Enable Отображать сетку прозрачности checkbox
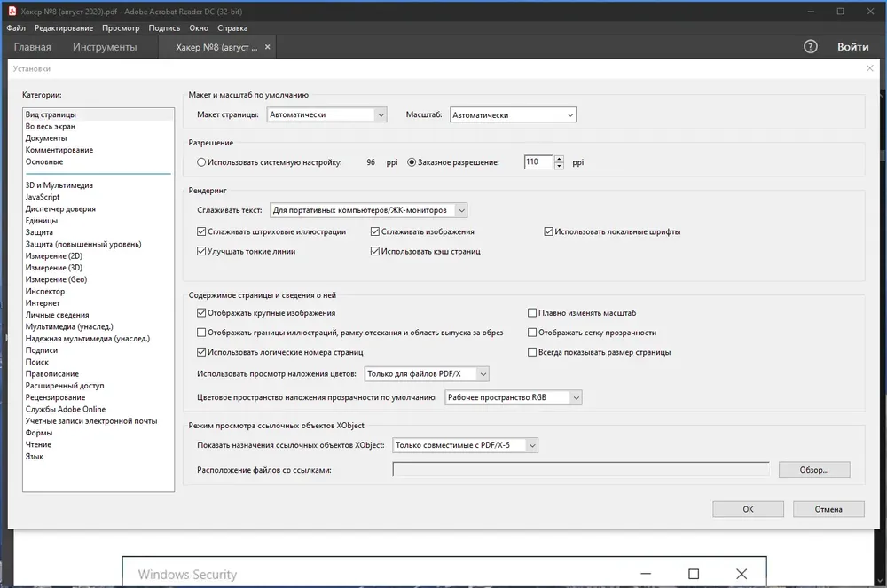 pos(531,333)
